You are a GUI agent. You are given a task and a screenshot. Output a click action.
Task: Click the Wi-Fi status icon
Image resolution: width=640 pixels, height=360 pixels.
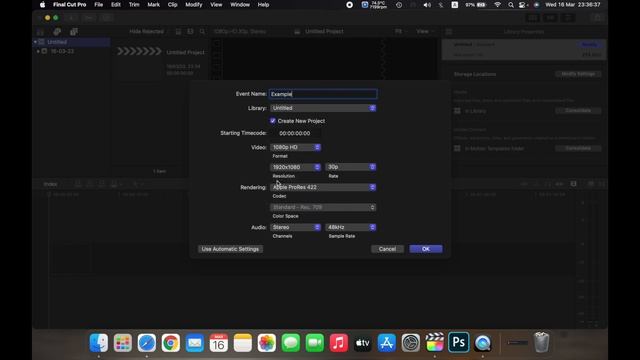[x=497, y=5]
